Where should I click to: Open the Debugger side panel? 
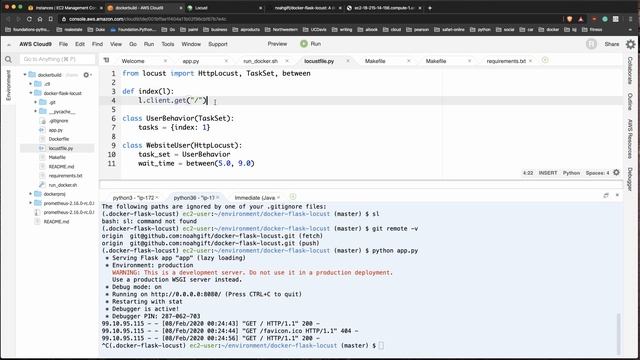(x=630, y=179)
